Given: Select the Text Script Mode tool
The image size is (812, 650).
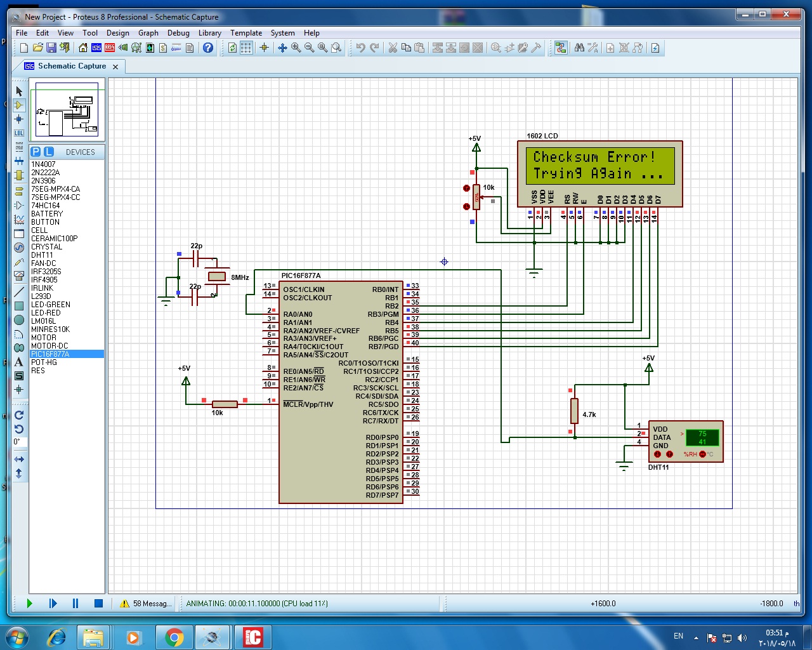Looking at the screenshot, I should coord(19,147).
